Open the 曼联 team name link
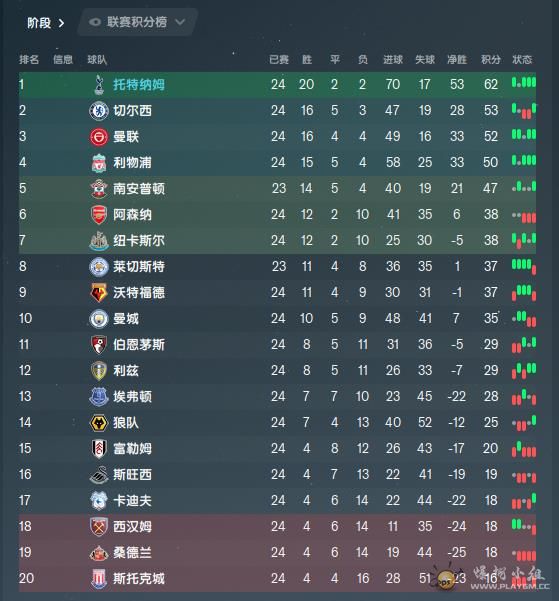Viewport: 559px width, 601px height. click(x=126, y=137)
